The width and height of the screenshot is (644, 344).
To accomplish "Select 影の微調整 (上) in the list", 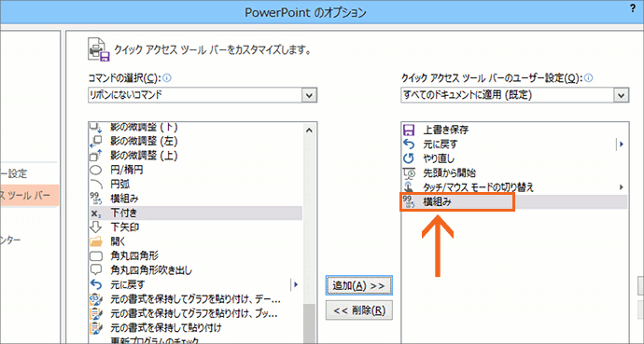I will pos(144,156).
